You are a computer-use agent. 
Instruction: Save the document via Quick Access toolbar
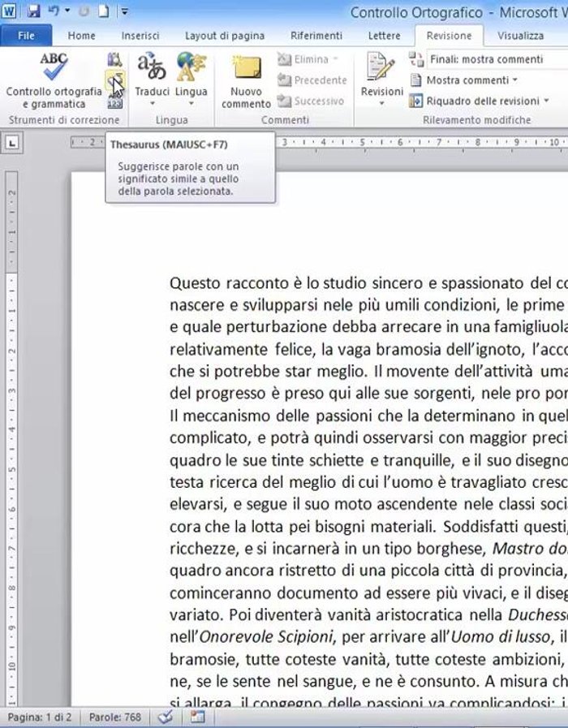(x=33, y=11)
